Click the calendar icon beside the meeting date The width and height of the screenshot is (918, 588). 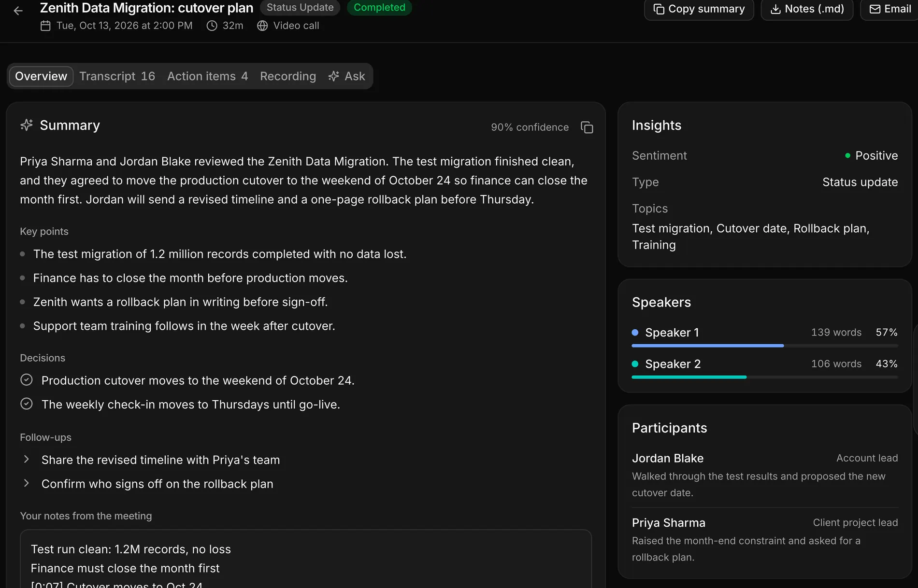[45, 26]
